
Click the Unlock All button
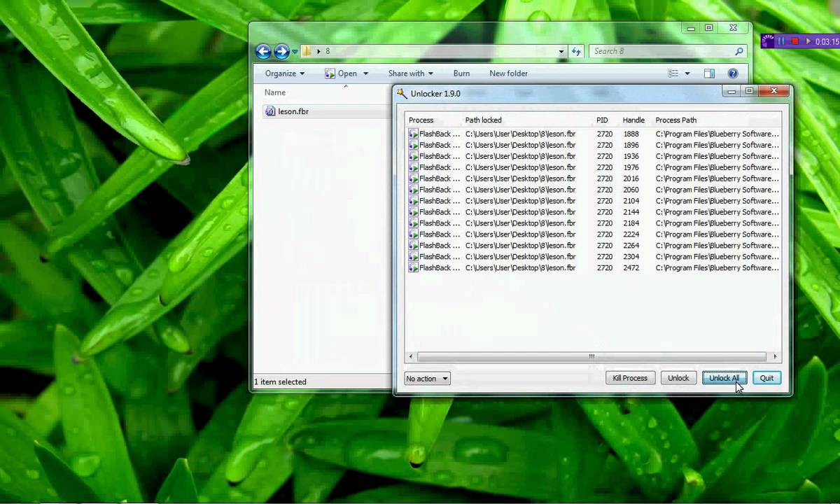(724, 378)
